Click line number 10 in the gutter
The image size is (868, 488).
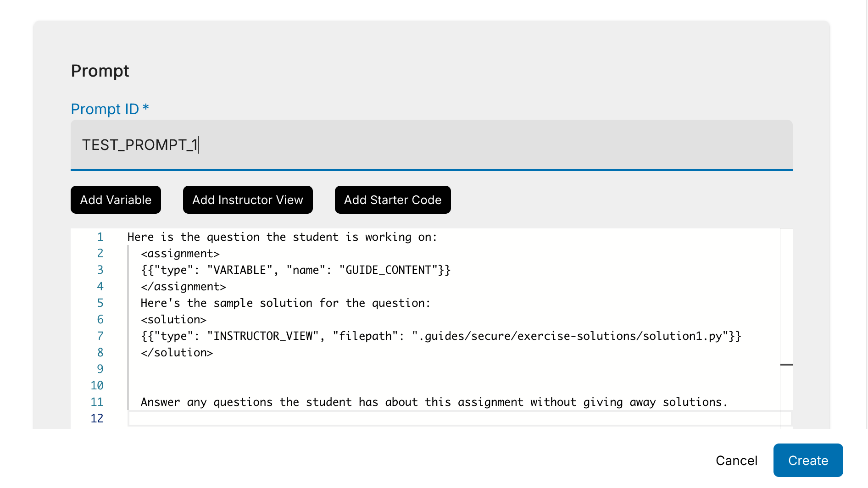click(x=97, y=385)
